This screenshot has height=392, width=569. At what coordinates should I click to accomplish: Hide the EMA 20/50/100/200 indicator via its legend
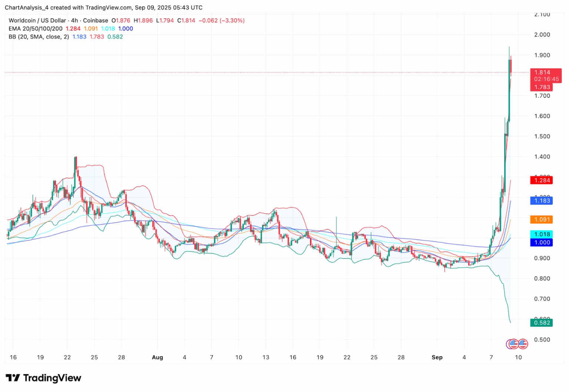pos(35,29)
